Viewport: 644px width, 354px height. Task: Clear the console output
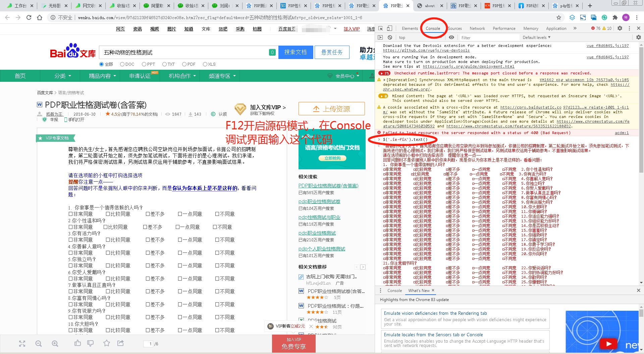(390, 38)
